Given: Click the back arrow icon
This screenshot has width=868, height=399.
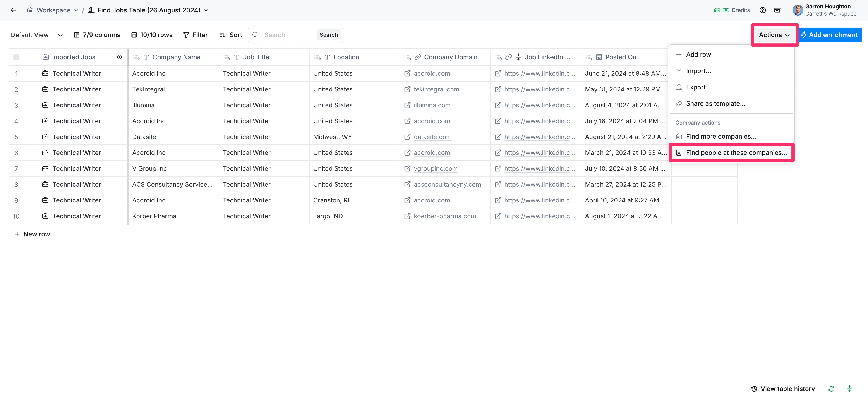Looking at the screenshot, I should tap(14, 10).
